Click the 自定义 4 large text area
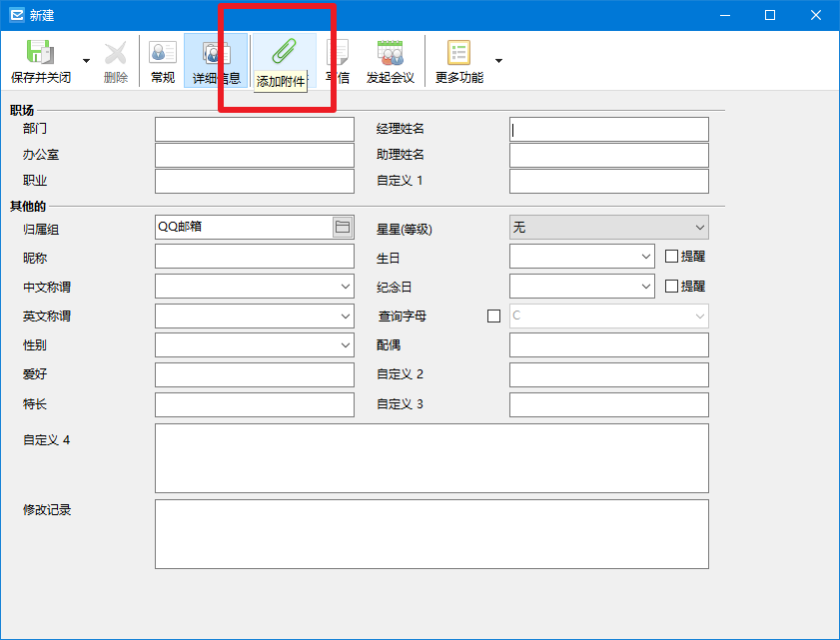The image size is (840, 640). (431, 458)
